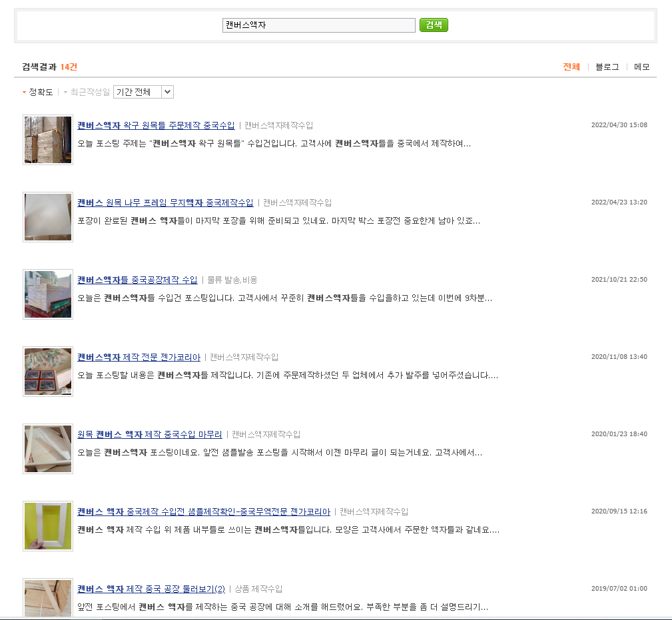Click the thumbnail for 캔버스액자 제작 전문 젠가코리아
The height and width of the screenshot is (620, 672).
(48, 372)
